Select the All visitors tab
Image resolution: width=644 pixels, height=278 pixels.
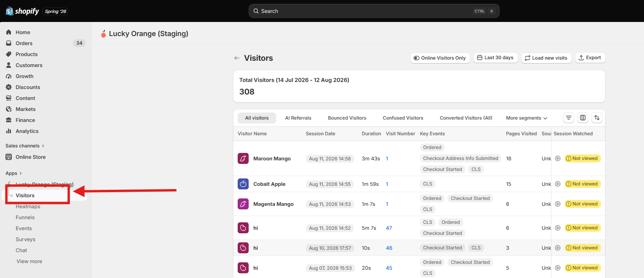[257, 118]
